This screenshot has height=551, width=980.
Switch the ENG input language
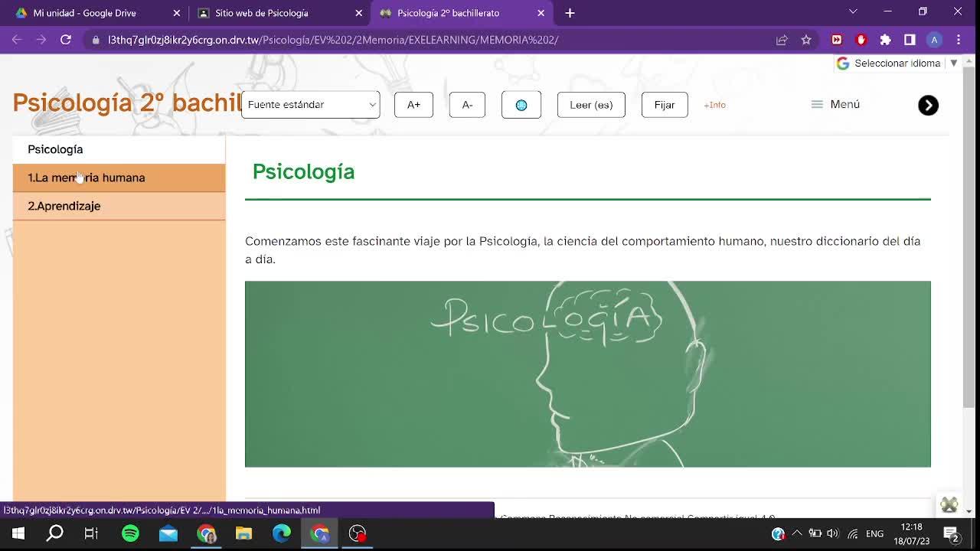pyautogui.click(x=874, y=533)
